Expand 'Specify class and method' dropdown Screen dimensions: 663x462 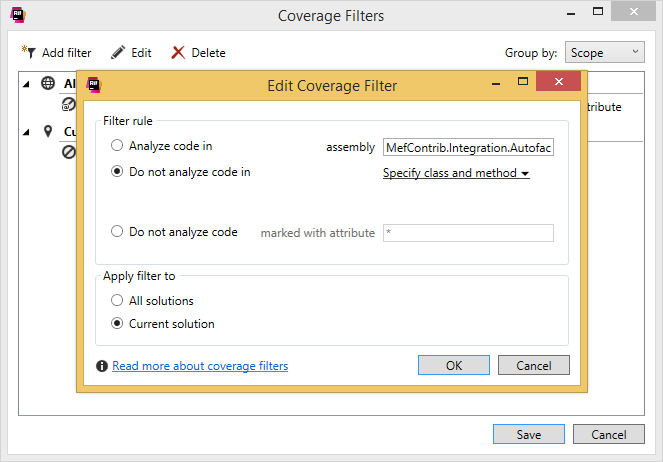[x=456, y=173]
